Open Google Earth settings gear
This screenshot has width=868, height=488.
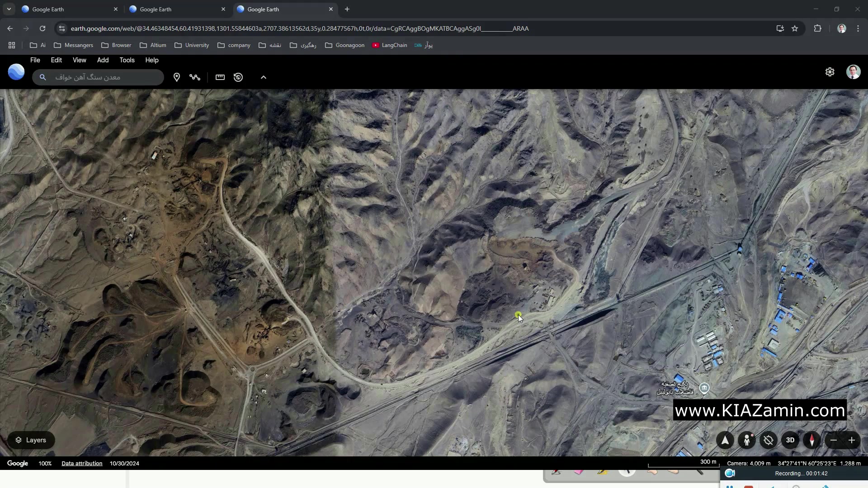click(x=830, y=72)
